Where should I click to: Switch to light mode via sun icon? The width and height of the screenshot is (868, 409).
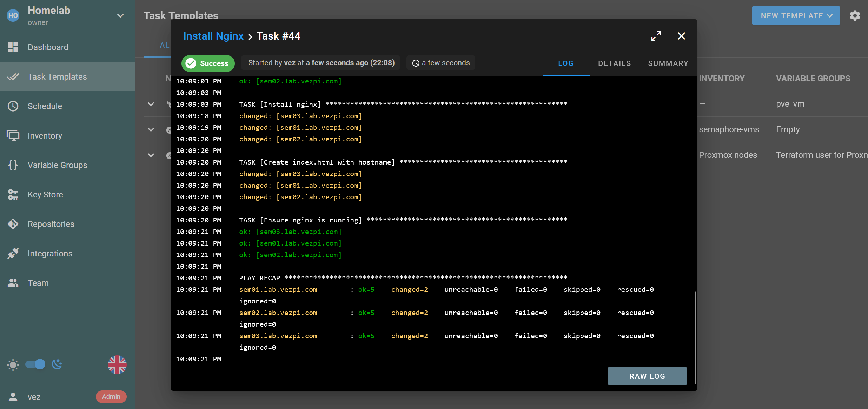[x=13, y=365]
